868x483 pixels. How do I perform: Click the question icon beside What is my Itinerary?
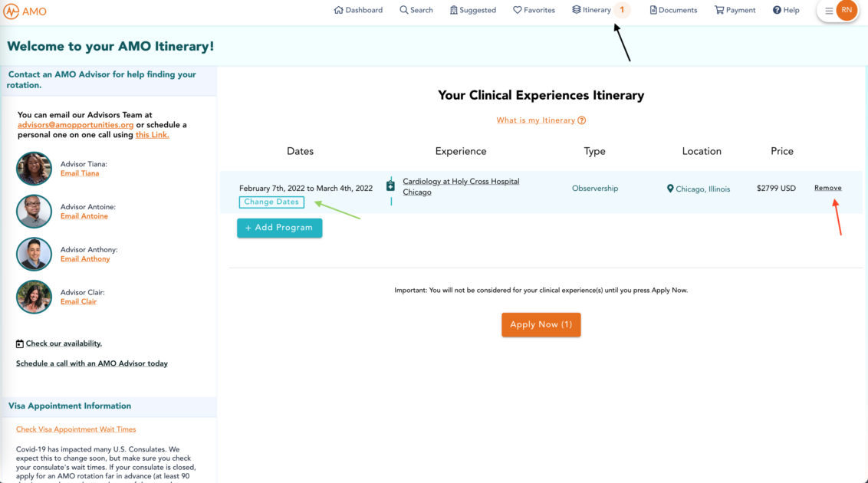click(x=581, y=120)
